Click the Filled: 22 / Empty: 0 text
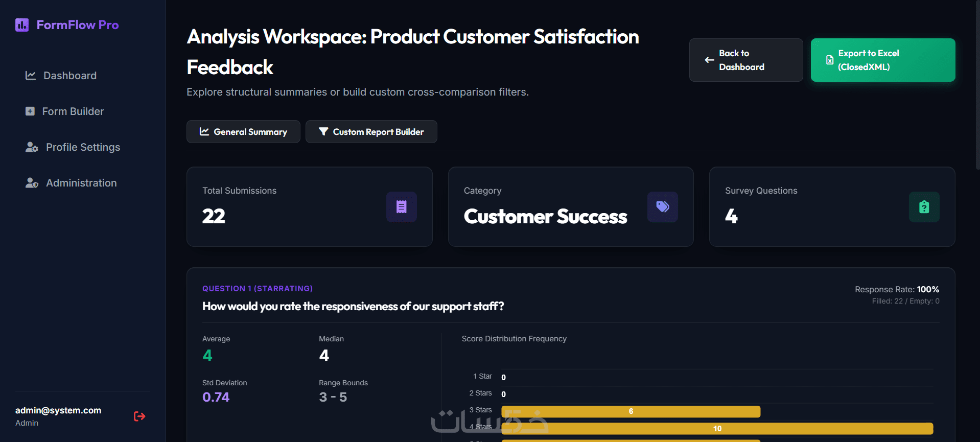The width and height of the screenshot is (980, 442). tap(906, 301)
